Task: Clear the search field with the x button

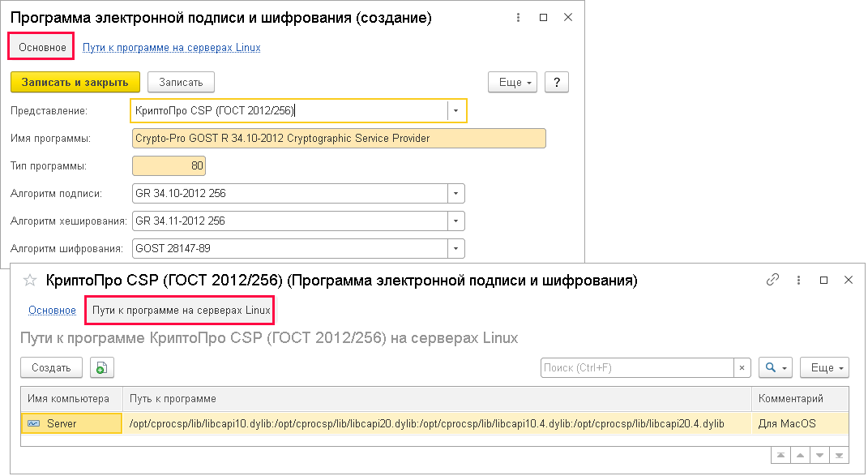Action: [742, 368]
